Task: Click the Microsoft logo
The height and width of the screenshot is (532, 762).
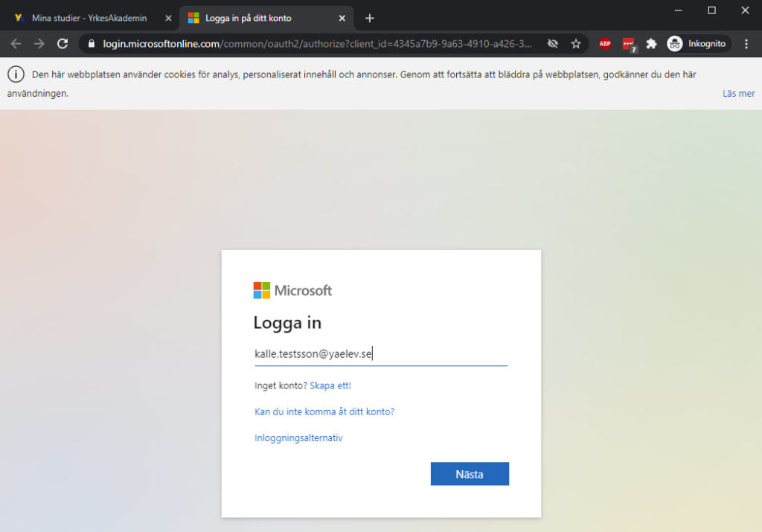Action: point(292,290)
